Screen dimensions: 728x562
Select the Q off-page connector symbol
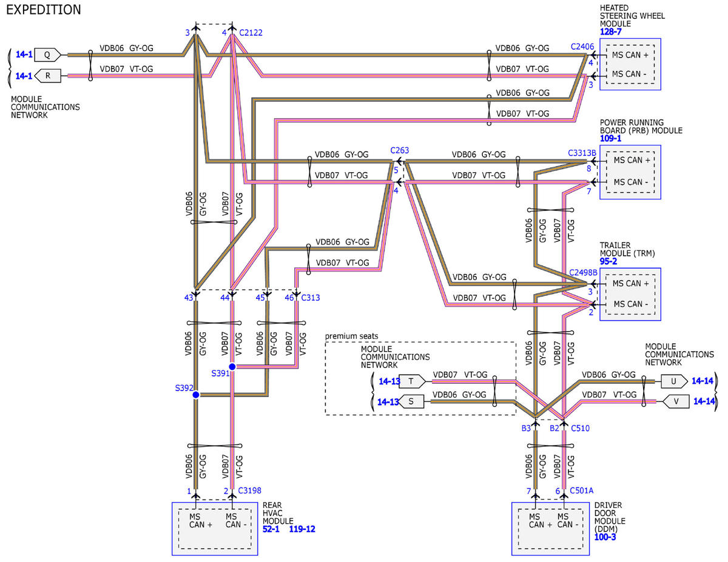pos(47,55)
